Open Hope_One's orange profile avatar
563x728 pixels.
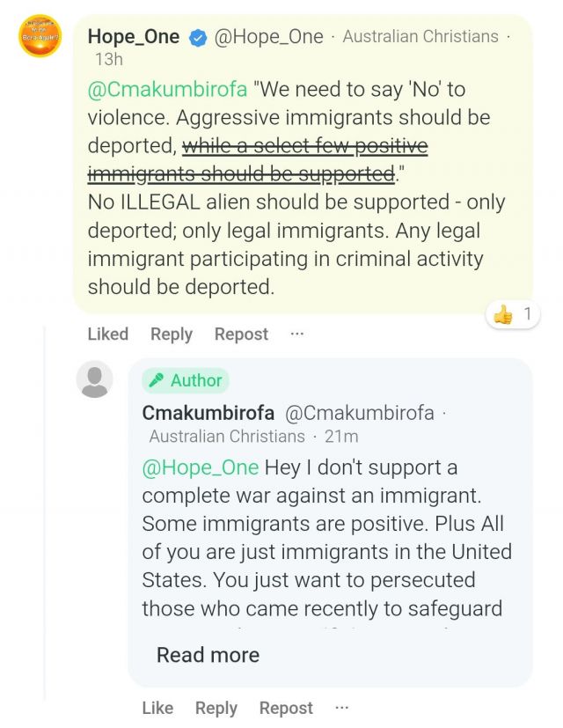[40, 36]
